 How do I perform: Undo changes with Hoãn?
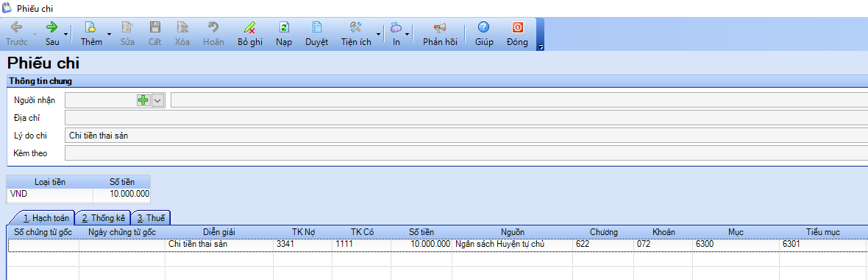(213, 34)
